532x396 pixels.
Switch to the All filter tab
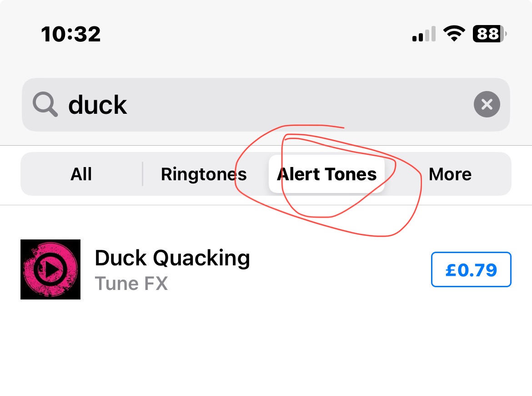coord(81,174)
